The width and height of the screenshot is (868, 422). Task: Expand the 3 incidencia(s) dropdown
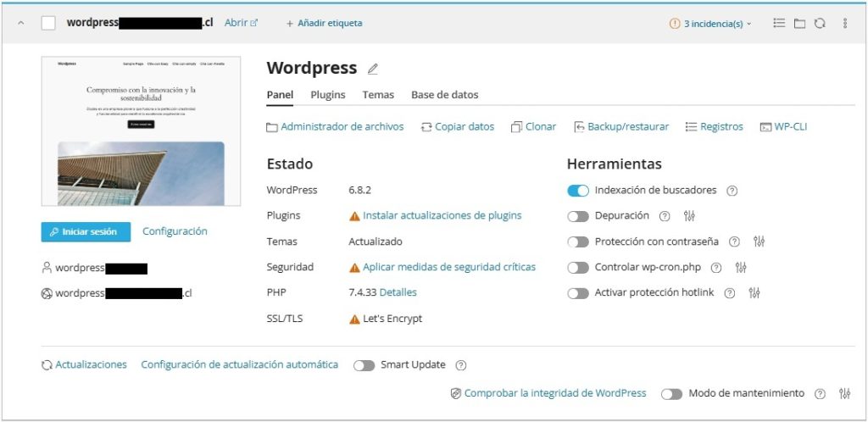pos(717,24)
